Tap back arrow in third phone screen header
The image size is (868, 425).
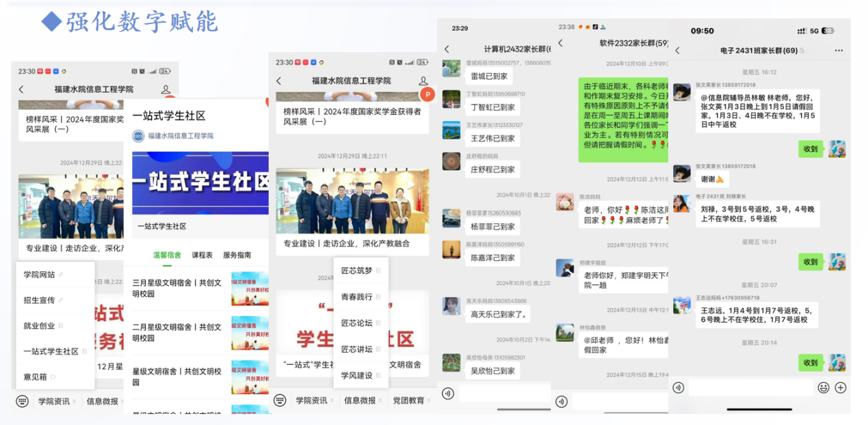click(278, 81)
